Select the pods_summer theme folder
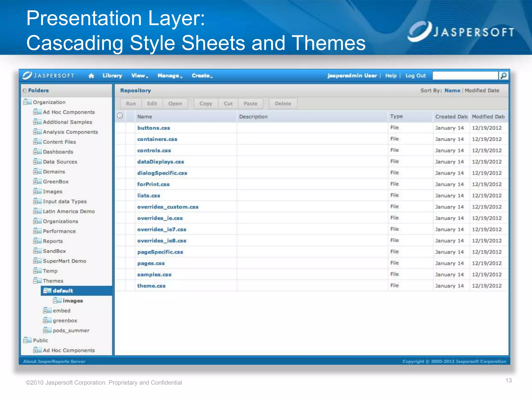 pyautogui.click(x=71, y=330)
